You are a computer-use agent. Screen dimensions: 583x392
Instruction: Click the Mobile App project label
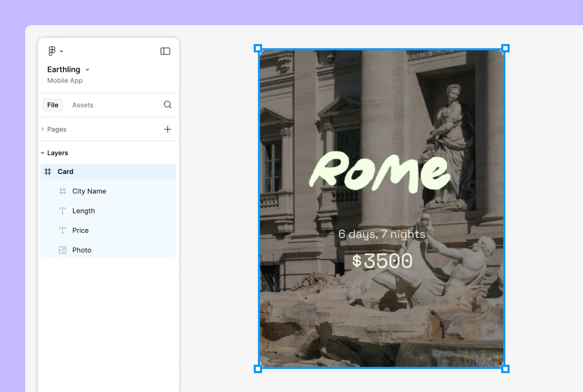(x=64, y=81)
